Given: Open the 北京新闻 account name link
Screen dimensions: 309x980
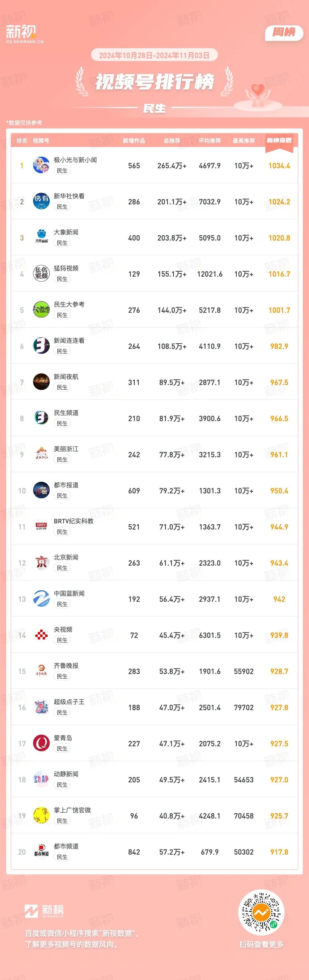Looking at the screenshot, I should [66, 557].
